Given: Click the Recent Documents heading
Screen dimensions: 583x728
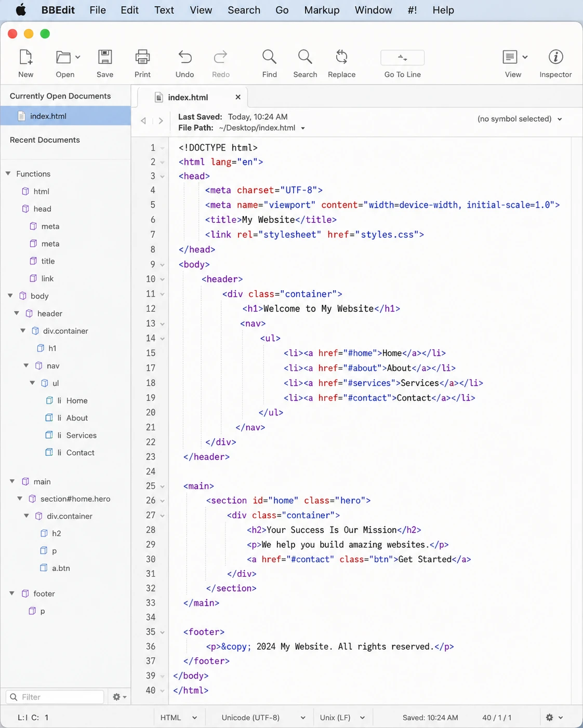Looking at the screenshot, I should click(x=45, y=140).
